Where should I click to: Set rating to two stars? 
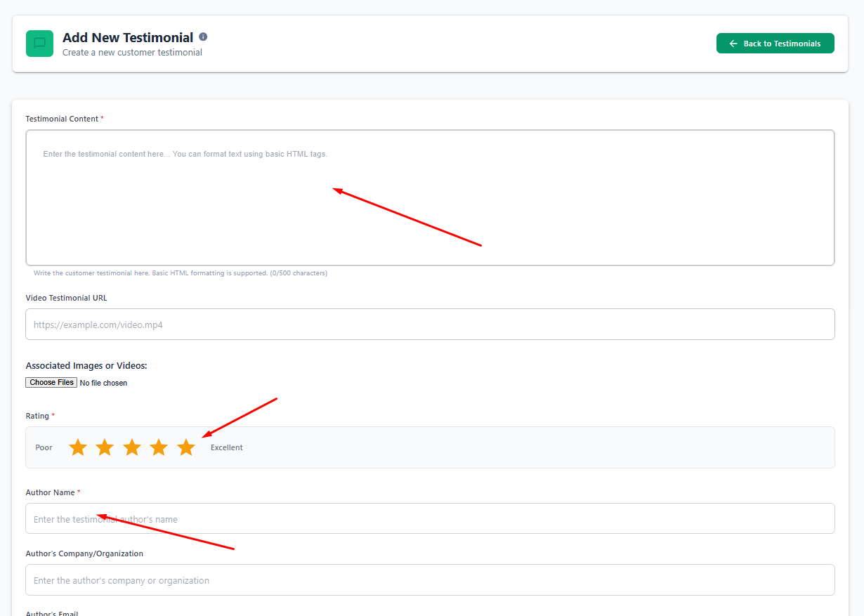point(105,447)
